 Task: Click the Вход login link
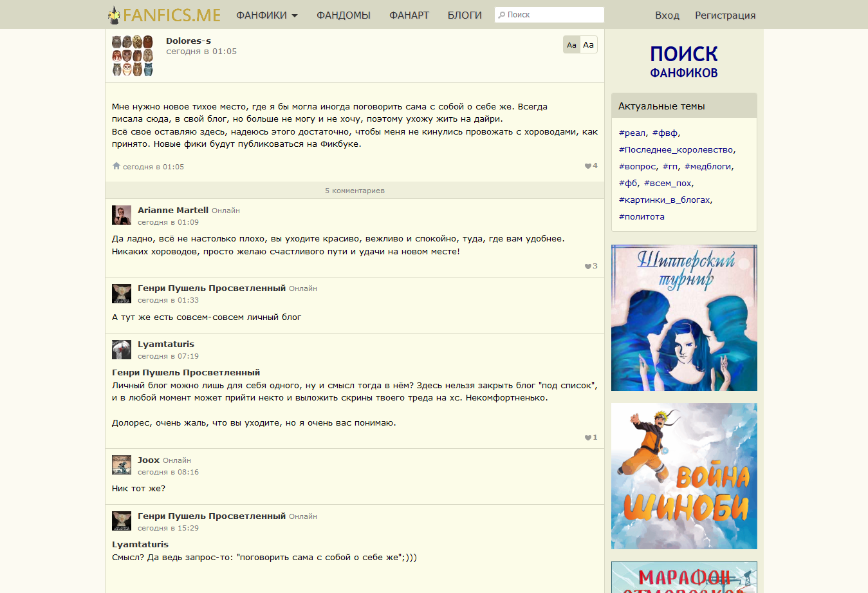667,15
